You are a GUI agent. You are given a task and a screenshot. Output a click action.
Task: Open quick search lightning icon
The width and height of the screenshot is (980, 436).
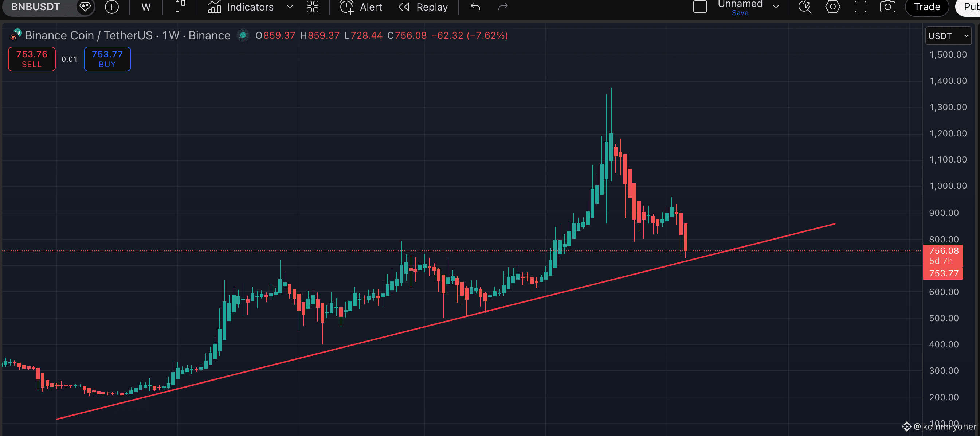pyautogui.click(x=805, y=7)
